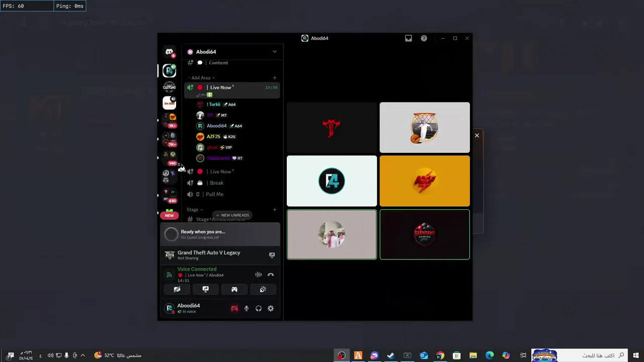
Task: Mute the microphone
Action: pos(247,308)
